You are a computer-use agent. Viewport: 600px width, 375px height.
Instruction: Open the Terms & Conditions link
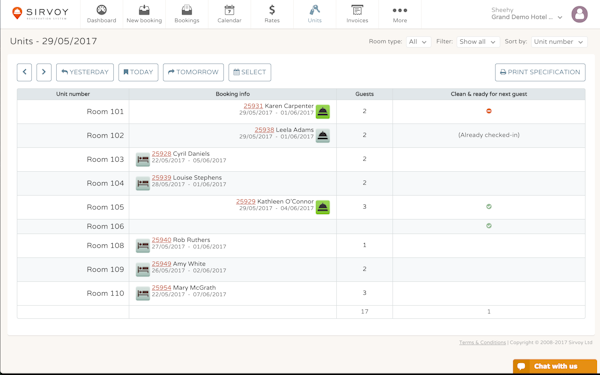pyautogui.click(x=482, y=342)
